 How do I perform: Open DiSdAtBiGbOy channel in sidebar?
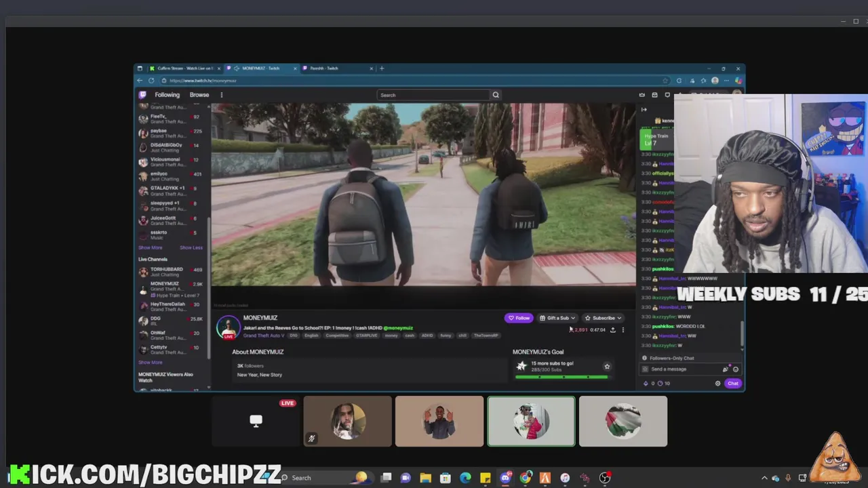pyautogui.click(x=170, y=147)
